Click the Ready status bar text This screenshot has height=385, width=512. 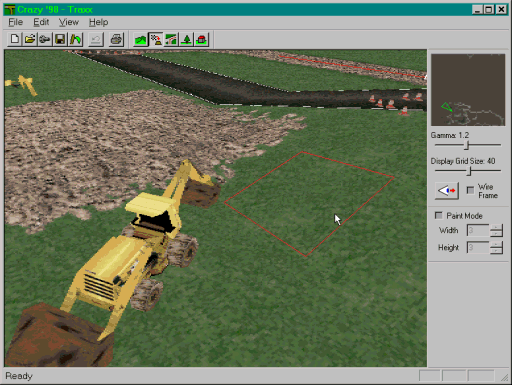click(x=19, y=376)
